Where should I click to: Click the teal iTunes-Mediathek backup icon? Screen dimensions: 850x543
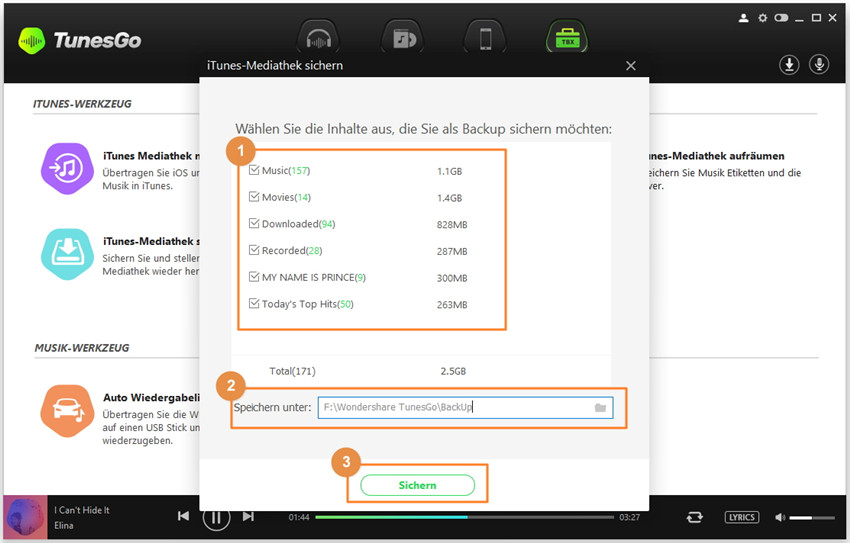(x=67, y=254)
